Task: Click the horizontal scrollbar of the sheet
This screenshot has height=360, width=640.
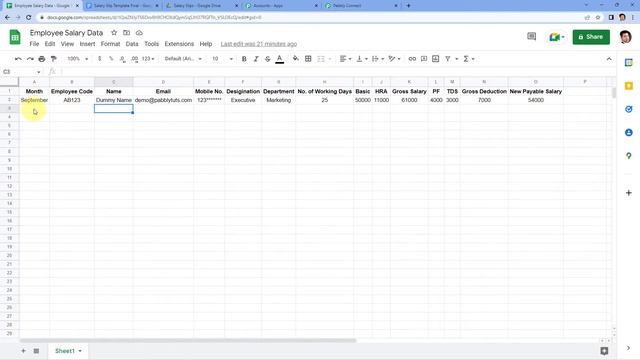Action: point(188,340)
